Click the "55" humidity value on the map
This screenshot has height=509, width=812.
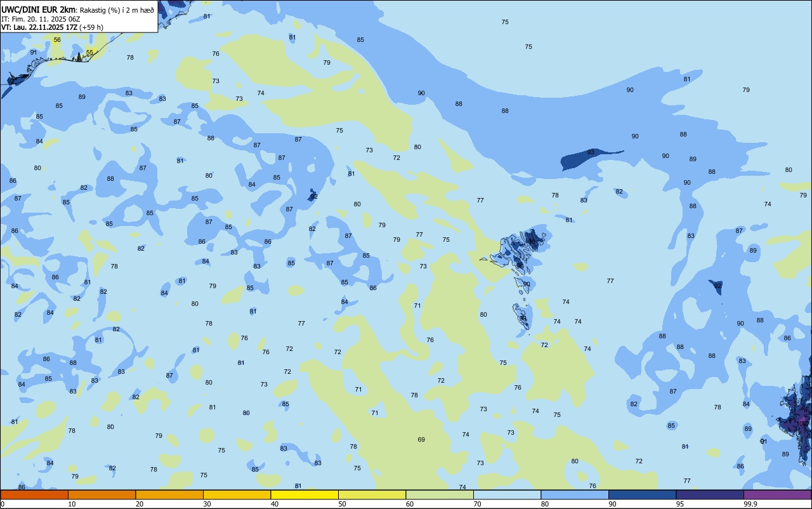(x=89, y=53)
